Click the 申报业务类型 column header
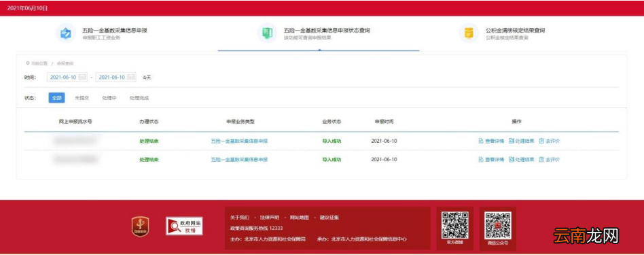This screenshot has height=255, width=644. 240,122
